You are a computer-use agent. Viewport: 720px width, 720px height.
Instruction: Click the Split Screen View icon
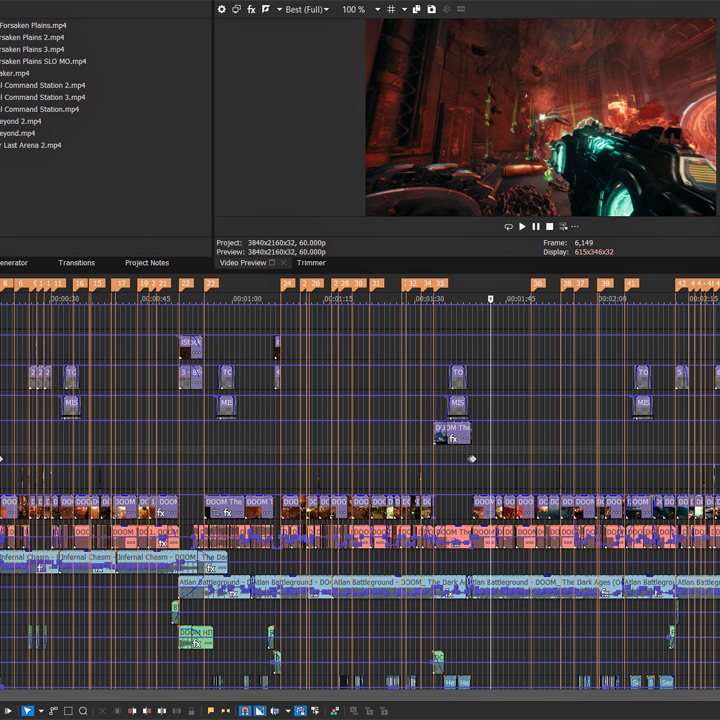(x=265, y=9)
